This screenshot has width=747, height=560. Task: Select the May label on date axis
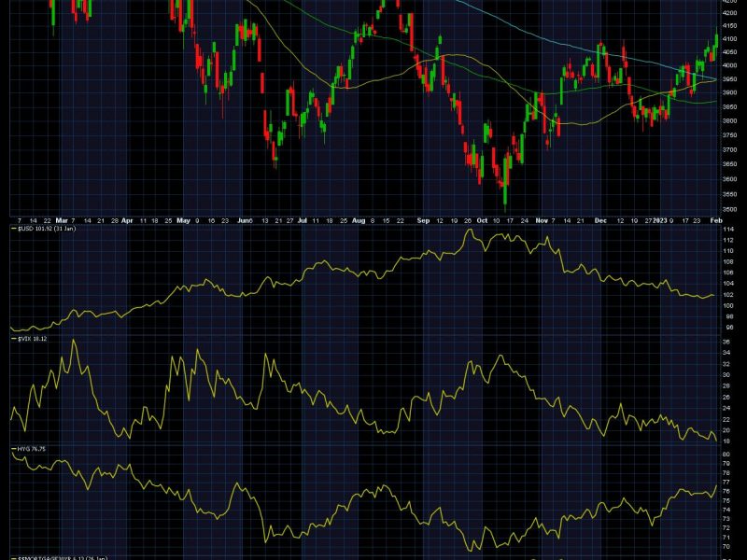point(183,220)
